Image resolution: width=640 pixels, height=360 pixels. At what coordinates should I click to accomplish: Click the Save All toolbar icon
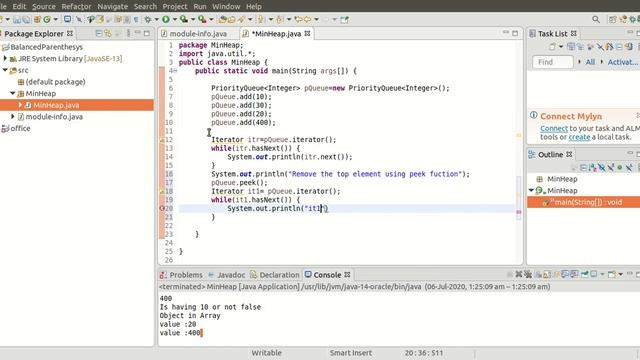pos(26,20)
